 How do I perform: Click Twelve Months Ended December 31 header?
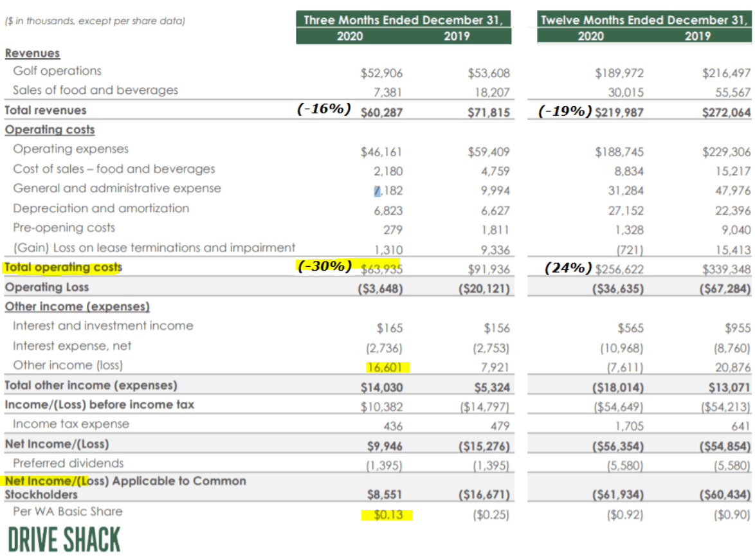(x=644, y=20)
